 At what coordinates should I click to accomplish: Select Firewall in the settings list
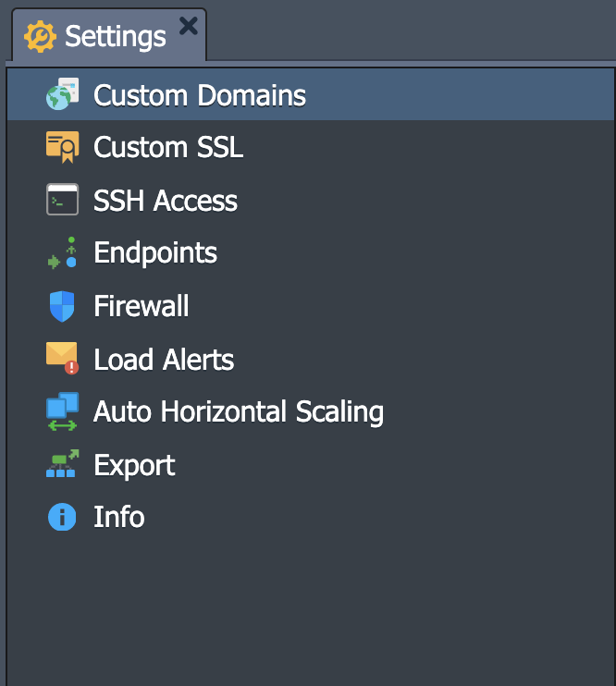click(311, 306)
